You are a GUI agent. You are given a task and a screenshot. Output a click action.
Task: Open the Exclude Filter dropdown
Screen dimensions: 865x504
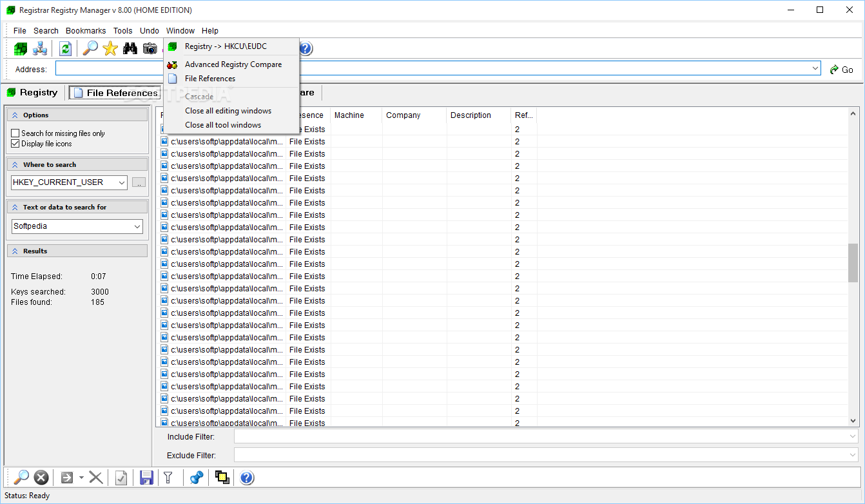click(x=853, y=455)
